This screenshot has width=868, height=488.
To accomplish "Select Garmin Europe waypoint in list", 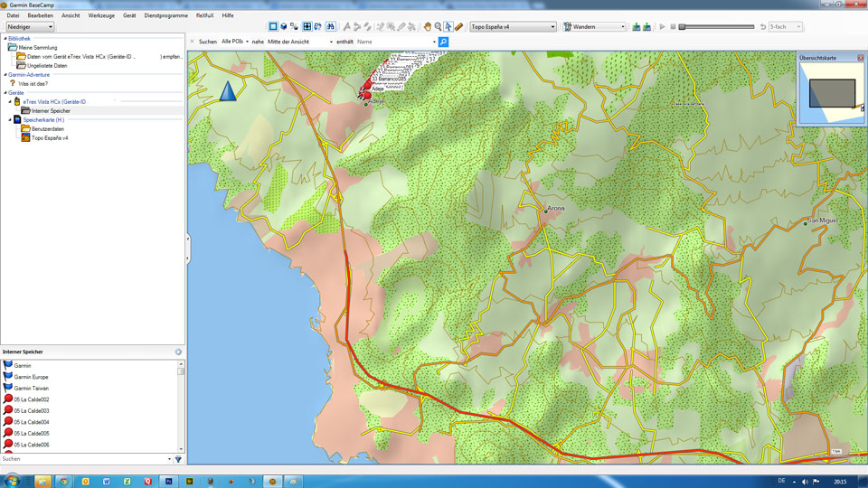I will (31, 377).
